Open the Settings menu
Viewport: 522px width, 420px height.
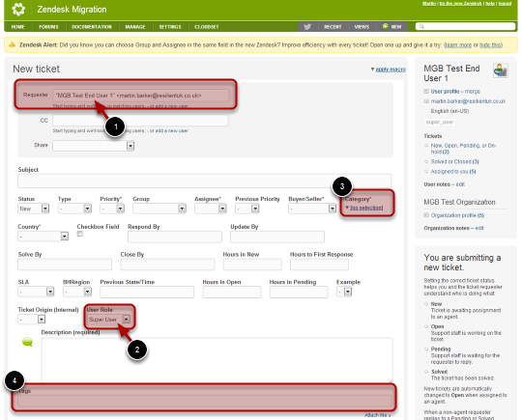pos(170,27)
